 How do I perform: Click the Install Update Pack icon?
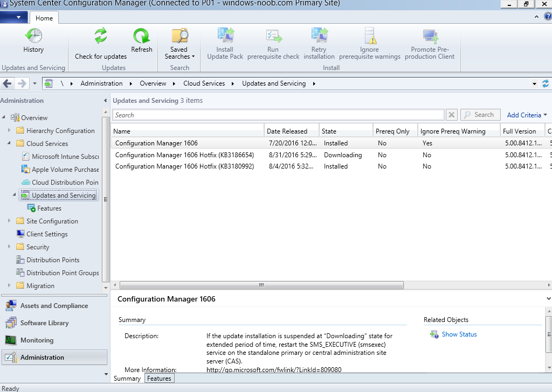click(225, 36)
